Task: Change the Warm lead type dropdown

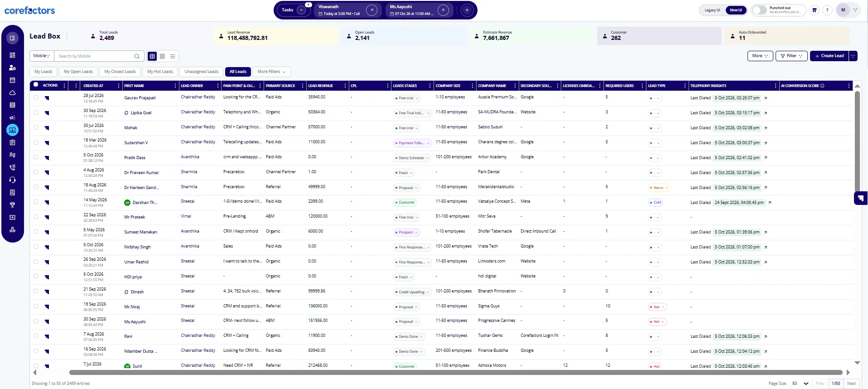Action: [659, 188]
